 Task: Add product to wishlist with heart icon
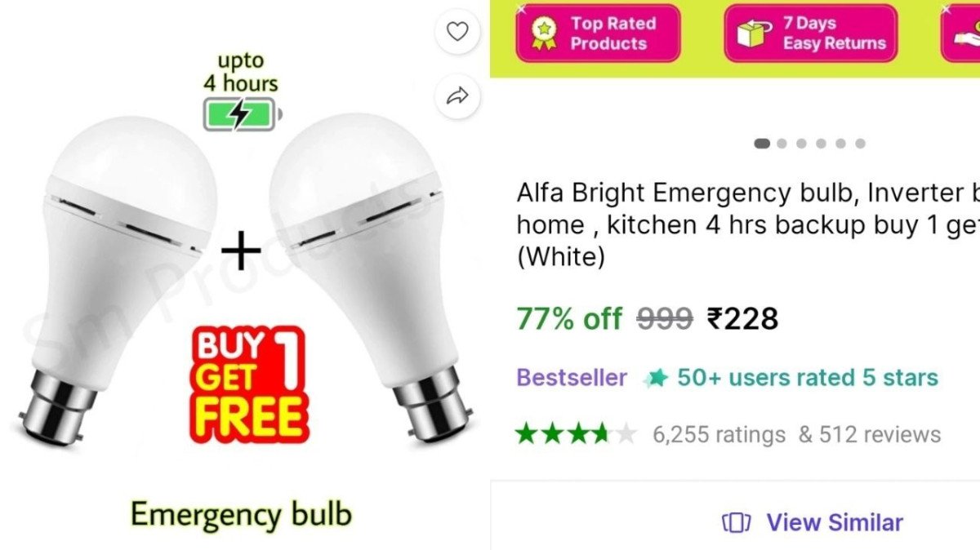457,33
